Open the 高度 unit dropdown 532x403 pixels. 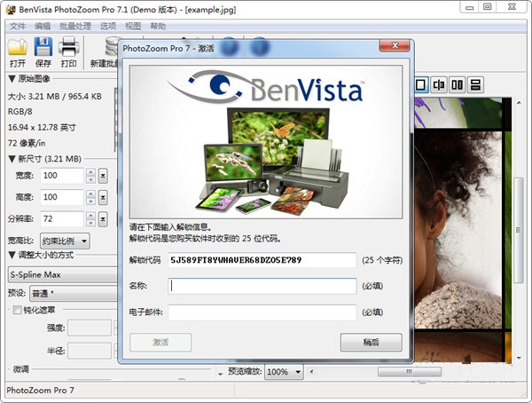(x=103, y=197)
